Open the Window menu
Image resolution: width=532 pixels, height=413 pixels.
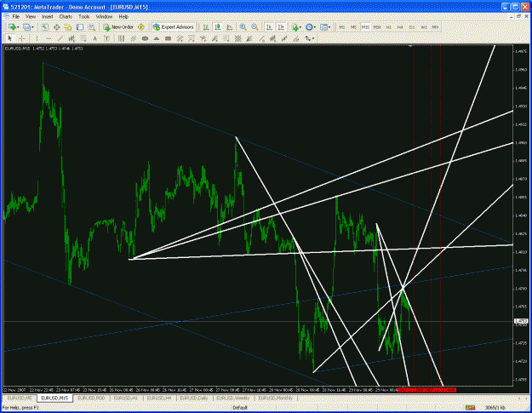pos(104,17)
